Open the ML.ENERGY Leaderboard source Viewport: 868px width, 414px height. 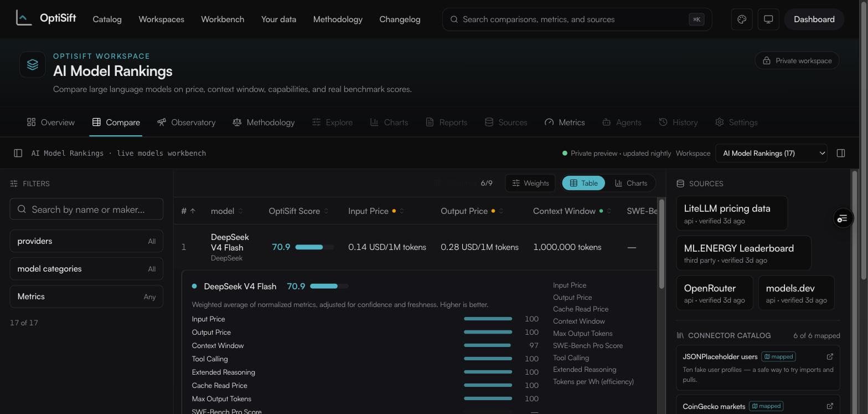[743, 253]
